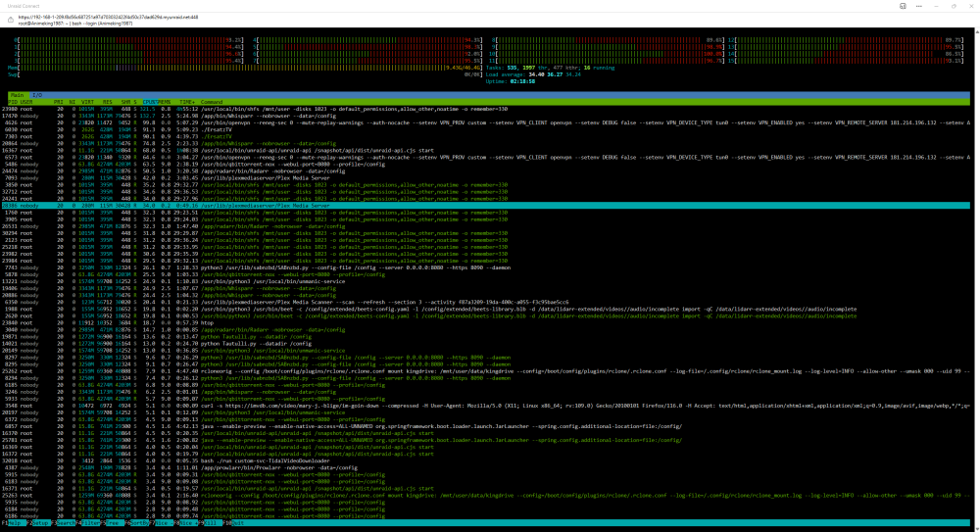
Task: Click the Uptime 02:18:58 value
Action: tap(522, 81)
